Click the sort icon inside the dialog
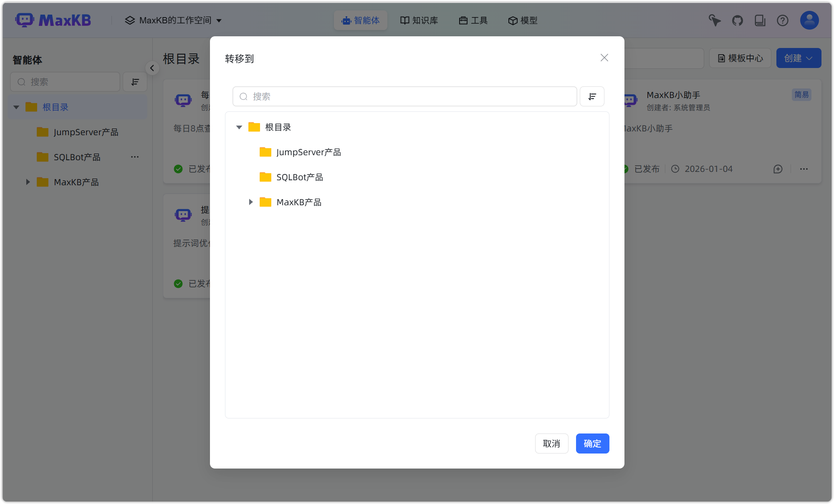 [x=592, y=96]
